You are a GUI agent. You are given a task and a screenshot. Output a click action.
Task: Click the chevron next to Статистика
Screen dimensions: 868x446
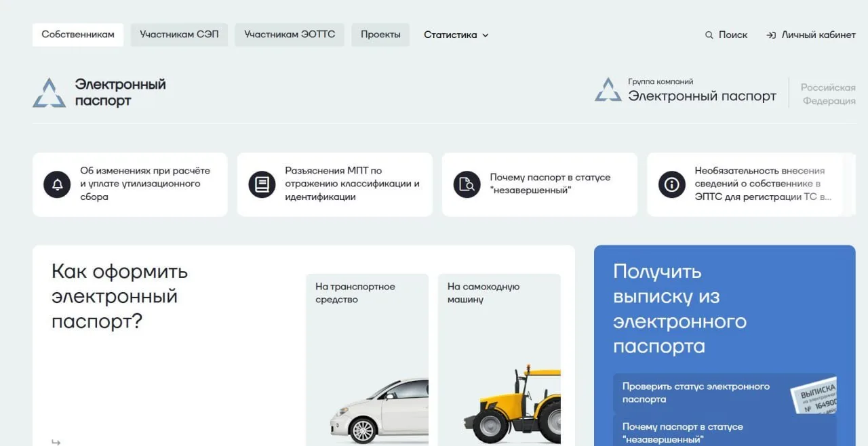[485, 35]
